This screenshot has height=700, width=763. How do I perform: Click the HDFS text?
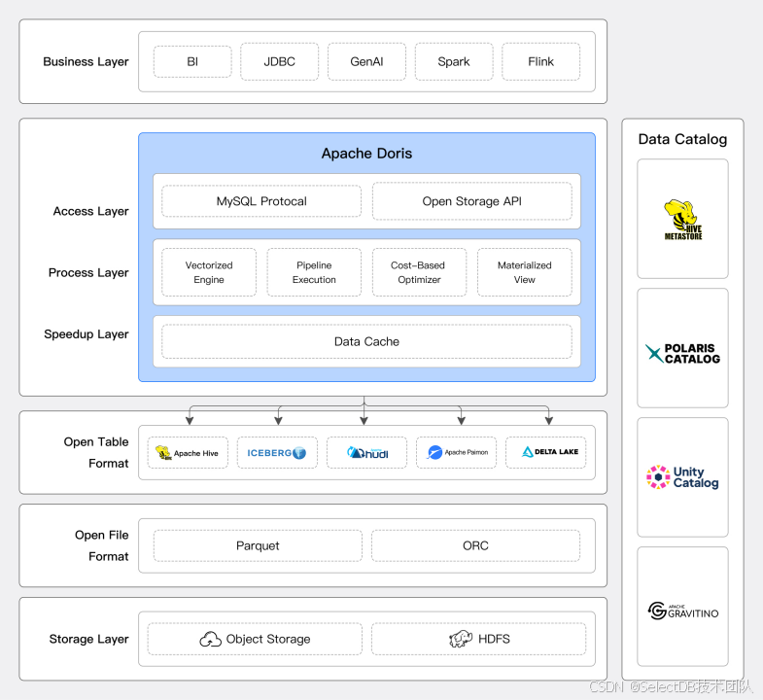click(x=494, y=639)
